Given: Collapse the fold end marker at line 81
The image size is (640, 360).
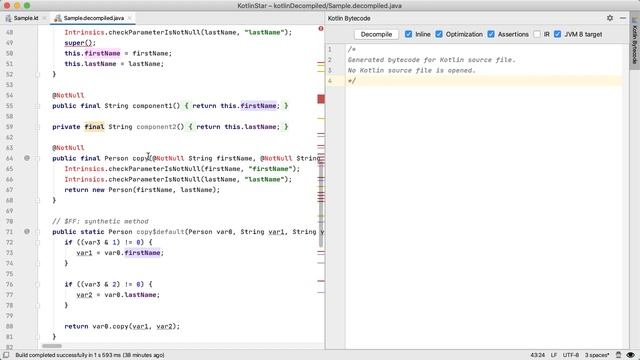Looking at the screenshot, I should click(38, 337).
